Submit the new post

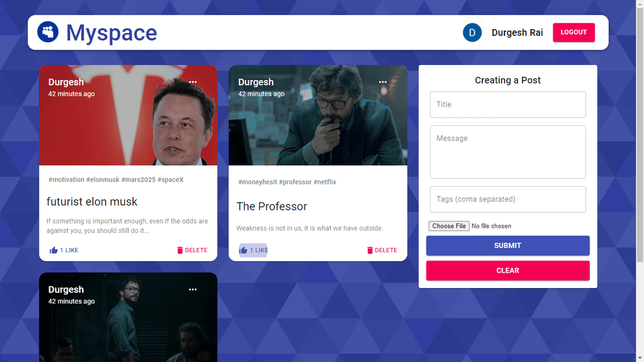(x=507, y=245)
